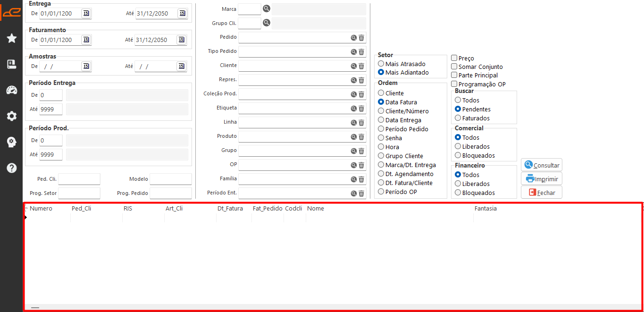Clear the Produto filter with trash icon

click(x=361, y=137)
